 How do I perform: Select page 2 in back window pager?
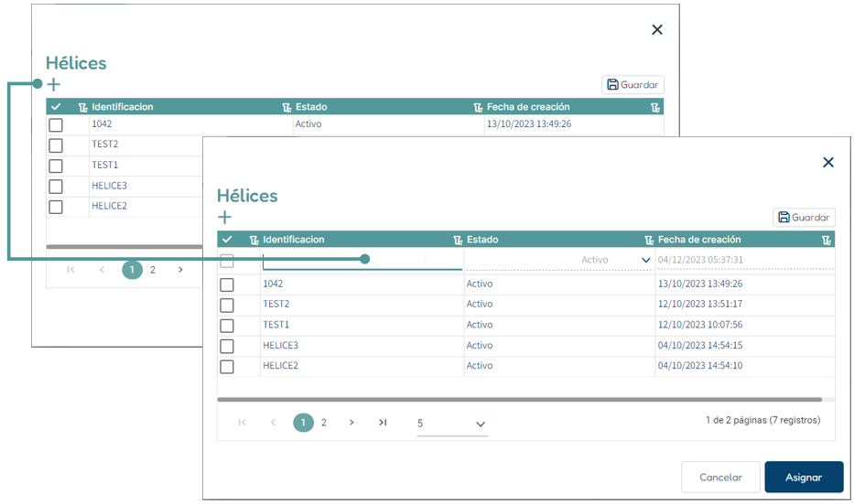[x=153, y=270]
